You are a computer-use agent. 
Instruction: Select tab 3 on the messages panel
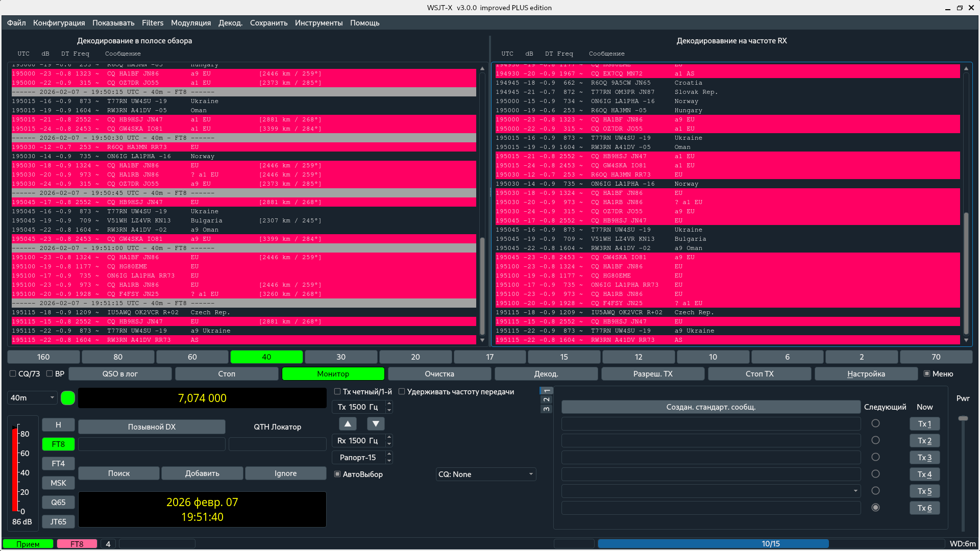tap(546, 409)
